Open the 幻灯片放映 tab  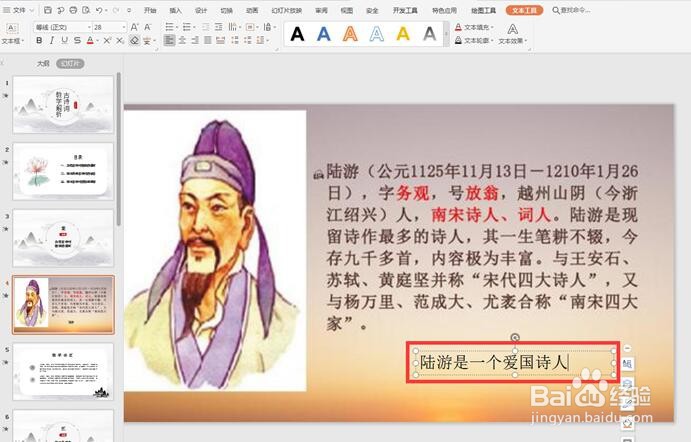pyautogui.click(x=287, y=10)
